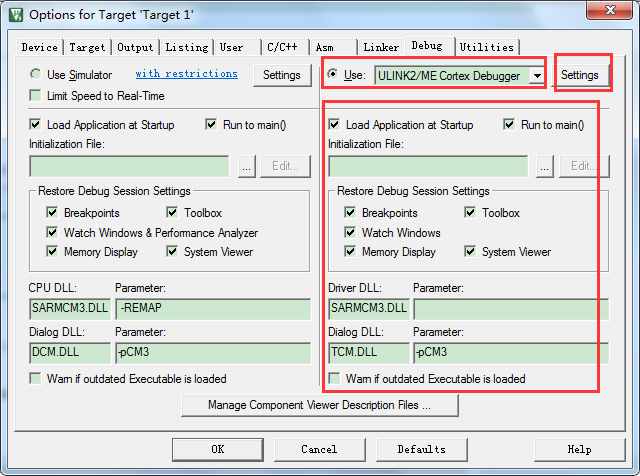640x476 pixels.
Task: Click simulator -pCM3 parameter field
Action: pyautogui.click(x=213, y=352)
